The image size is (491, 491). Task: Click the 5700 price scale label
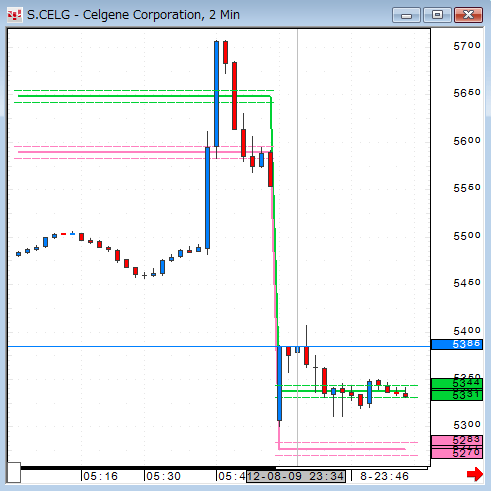coord(467,46)
